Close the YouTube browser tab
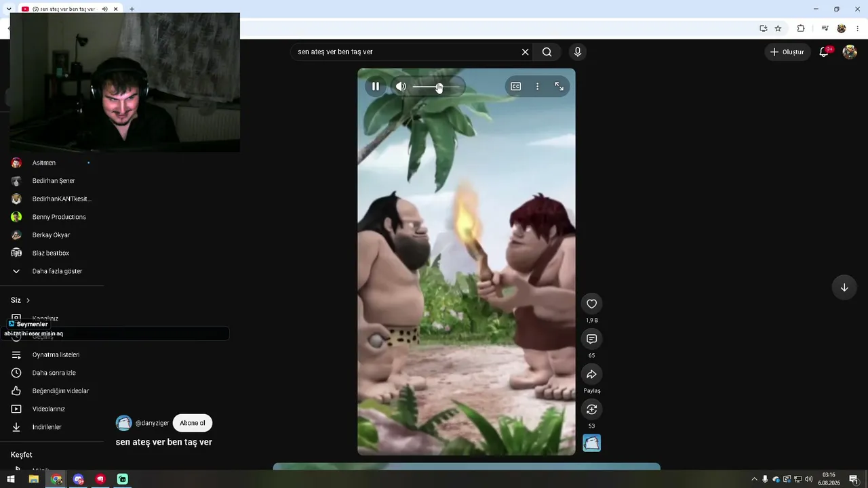Screen dimensions: 868x488 pyautogui.click(x=116, y=9)
